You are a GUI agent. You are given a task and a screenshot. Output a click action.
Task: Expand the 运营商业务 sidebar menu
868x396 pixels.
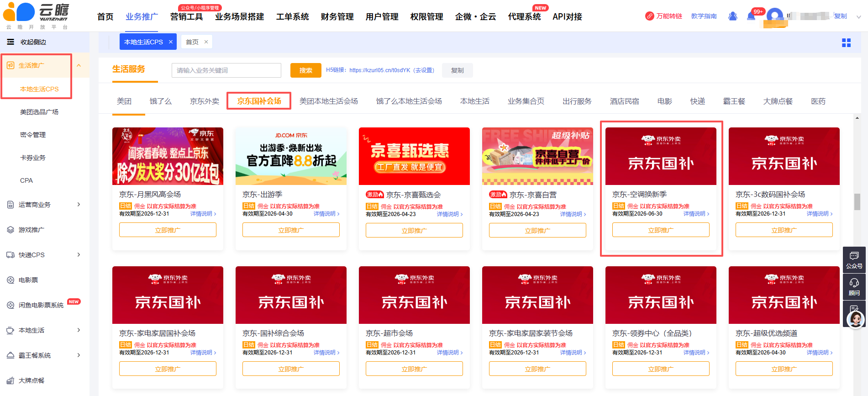pos(79,205)
